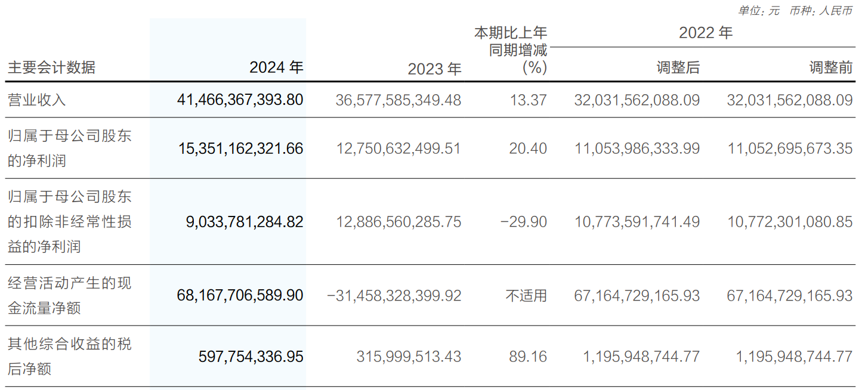
Task: Click the 其他综合收益的税后净额 row label
Action: pos(69,356)
